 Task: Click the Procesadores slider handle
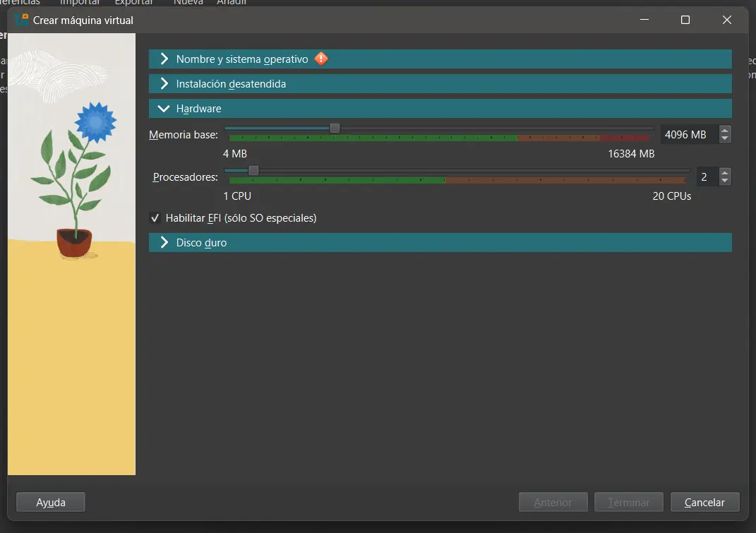253,170
